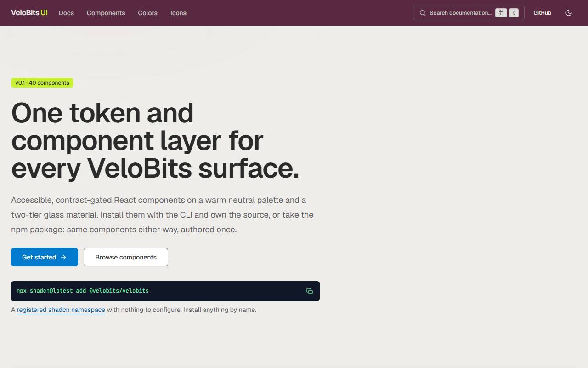Viewport: 588px width, 368px height.
Task: Open the VeloBits UI home logo
Action: click(29, 13)
